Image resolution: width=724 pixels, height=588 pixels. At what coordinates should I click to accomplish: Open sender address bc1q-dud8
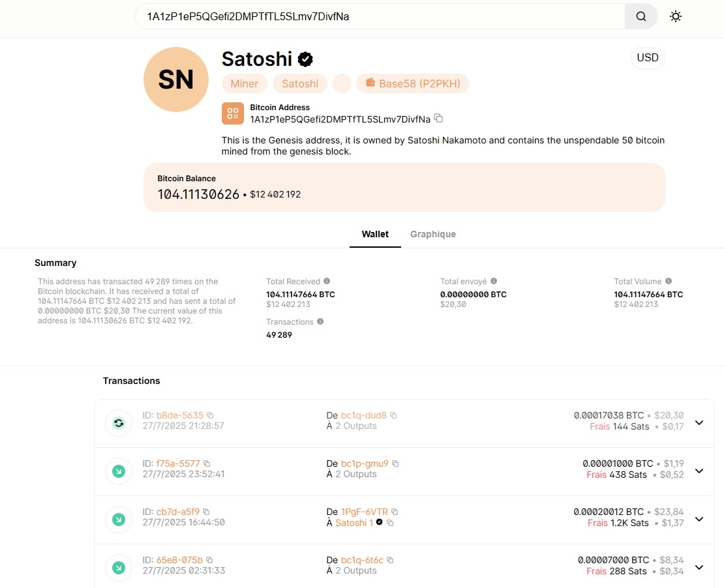364,415
